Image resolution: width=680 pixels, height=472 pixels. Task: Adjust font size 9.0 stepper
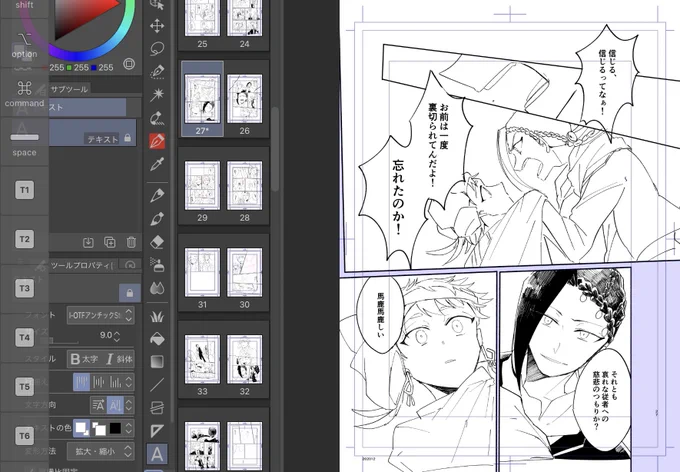click(x=117, y=336)
